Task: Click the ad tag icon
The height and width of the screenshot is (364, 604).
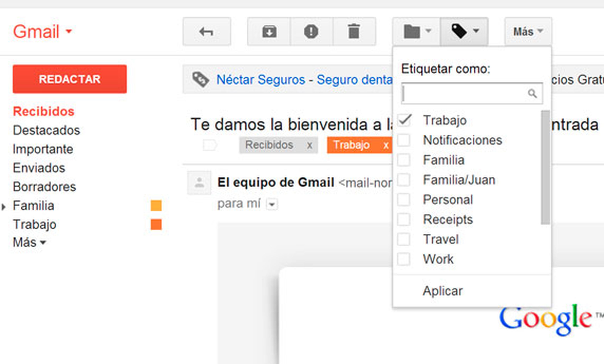Action: click(x=201, y=79)
